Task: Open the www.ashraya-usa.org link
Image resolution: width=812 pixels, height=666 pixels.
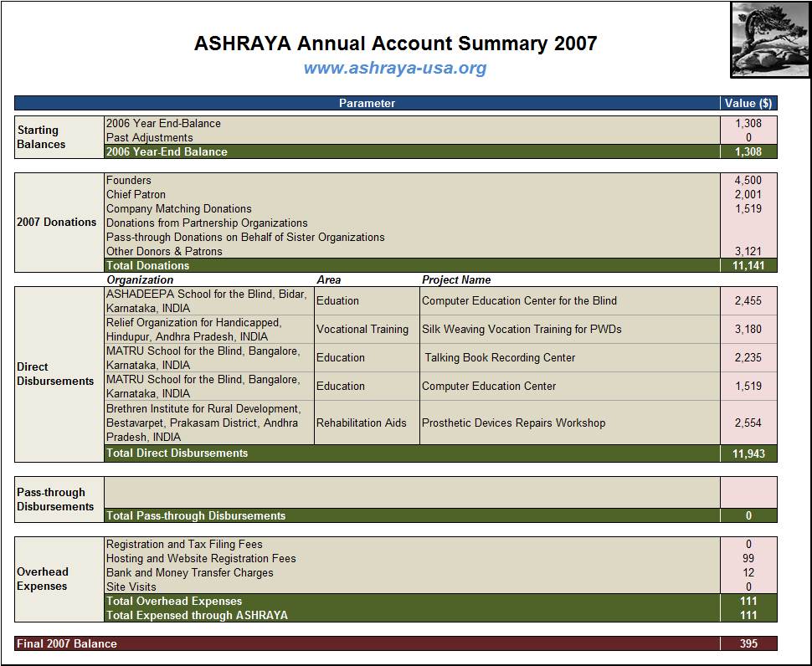Action: 395,68
